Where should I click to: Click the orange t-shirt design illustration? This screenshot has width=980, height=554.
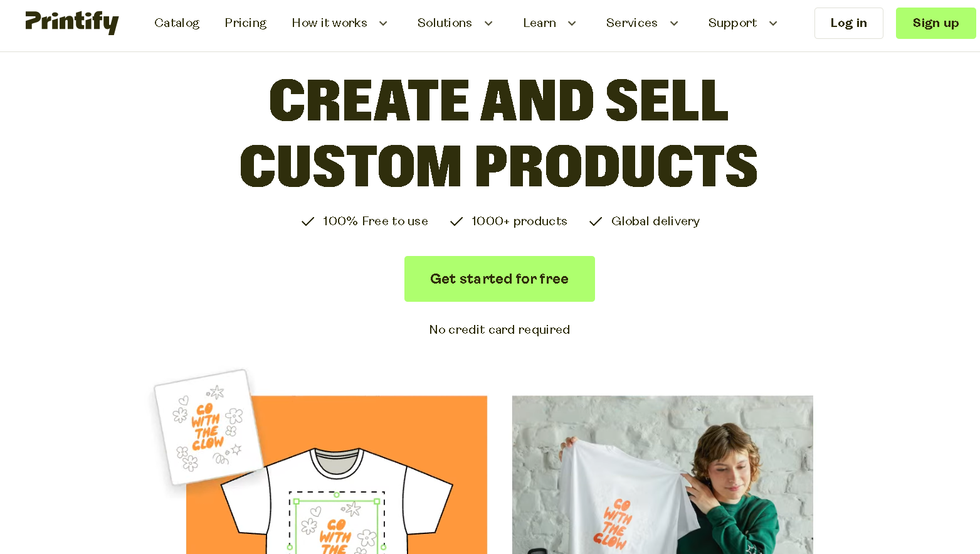coord(337,475)
